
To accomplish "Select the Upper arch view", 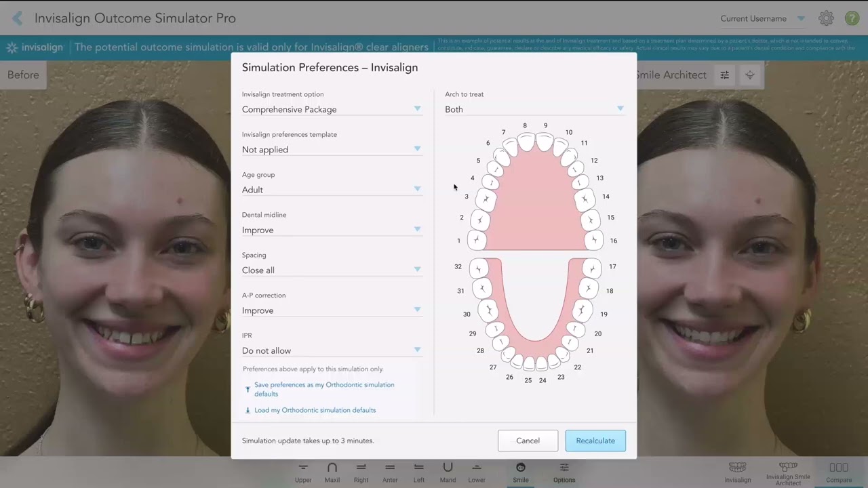I will tap(303, 472).
